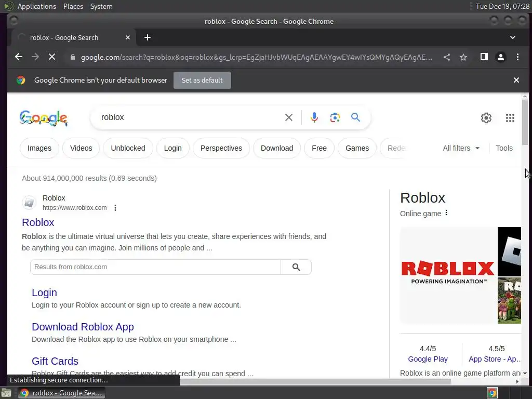The image size is (532, 399).
Task: Search by image with the Lens icon
Action: pyautogui.click(x=335, y=117)
